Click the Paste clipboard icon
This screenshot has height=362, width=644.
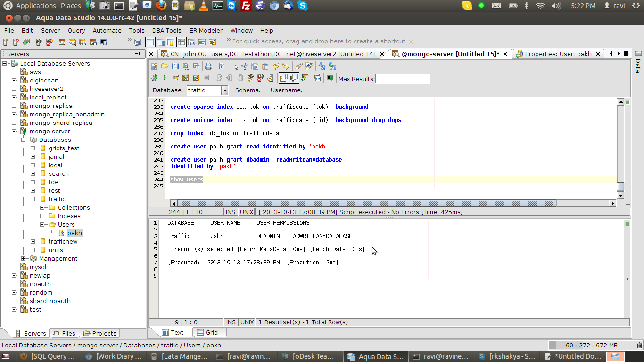pos(265,66)
